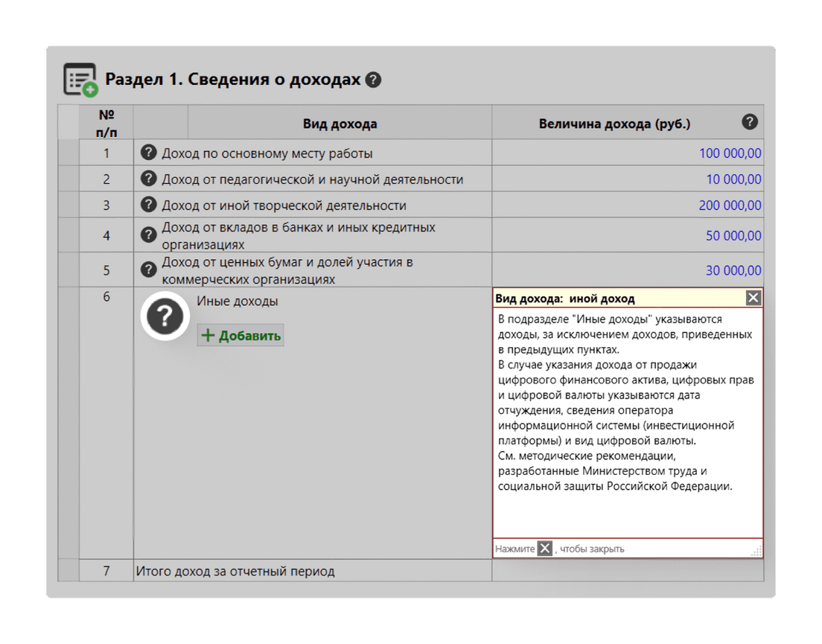The height and width of the screenshot is (644, 822).
Task: Show help for ценных бумаг income row
Action: click(x=149, y=269)
